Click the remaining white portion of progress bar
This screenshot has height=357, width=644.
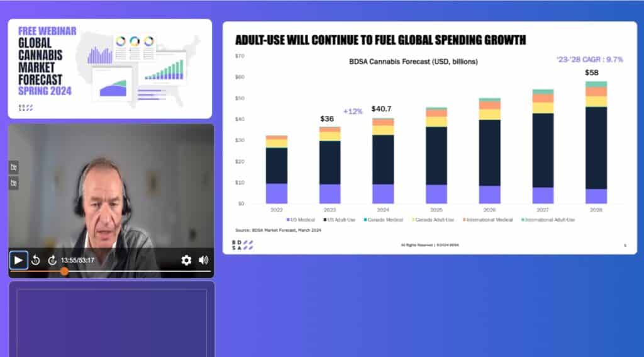(x=140, y=271)
